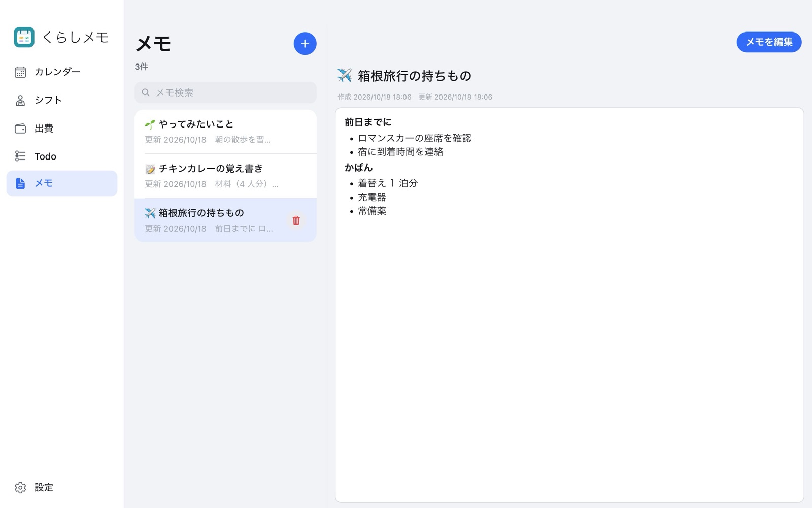Open the 出費 wallet icon
Viewport: 812px width, 508px height.
pyautogui.click(x=20, y=129)
